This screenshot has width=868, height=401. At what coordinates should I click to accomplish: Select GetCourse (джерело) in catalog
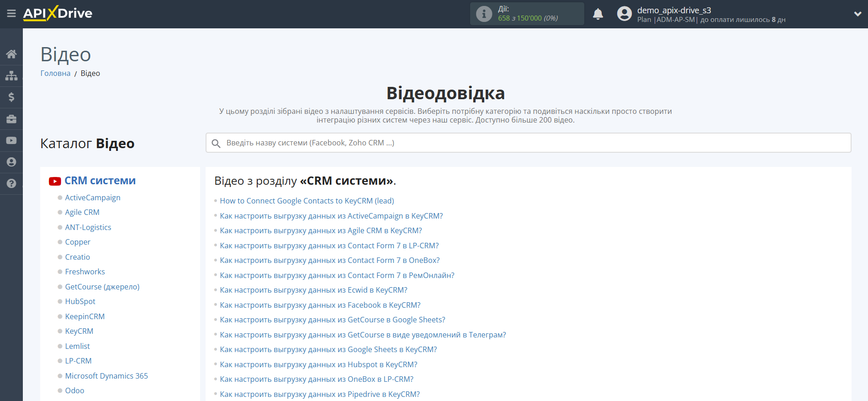pos(102,287)
